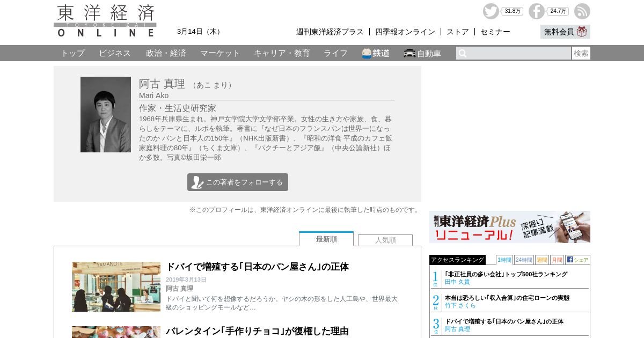The image size is (644, 338).
Task: Open the 政治・経済 menu section
Action: click(x=166, y=53)
